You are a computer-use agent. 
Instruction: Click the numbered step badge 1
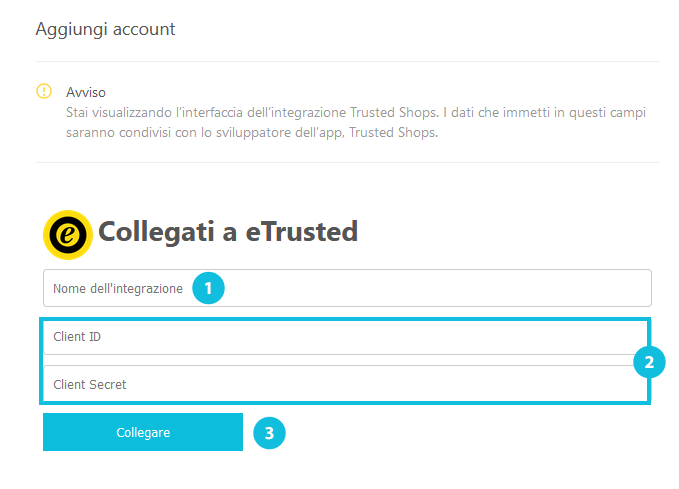[x=208, y=288]
